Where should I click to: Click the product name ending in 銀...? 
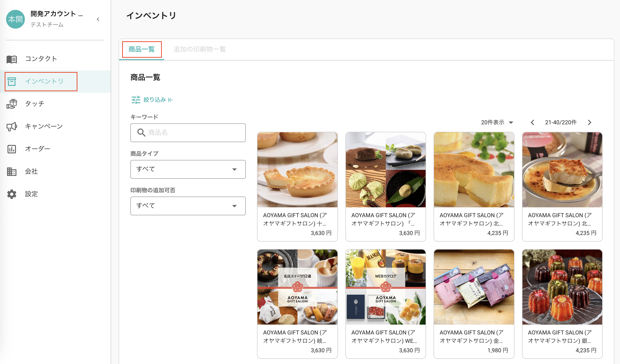pyautogui.click(x=560, y=336)
